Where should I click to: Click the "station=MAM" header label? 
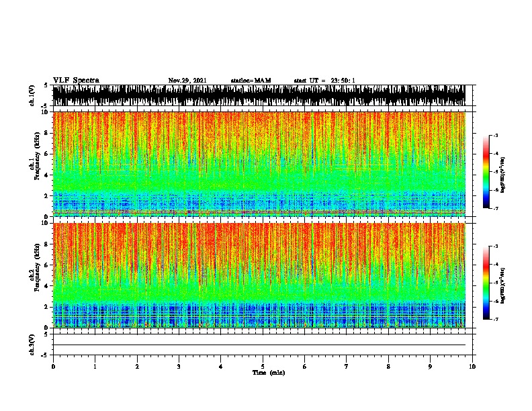click(251, 81)
